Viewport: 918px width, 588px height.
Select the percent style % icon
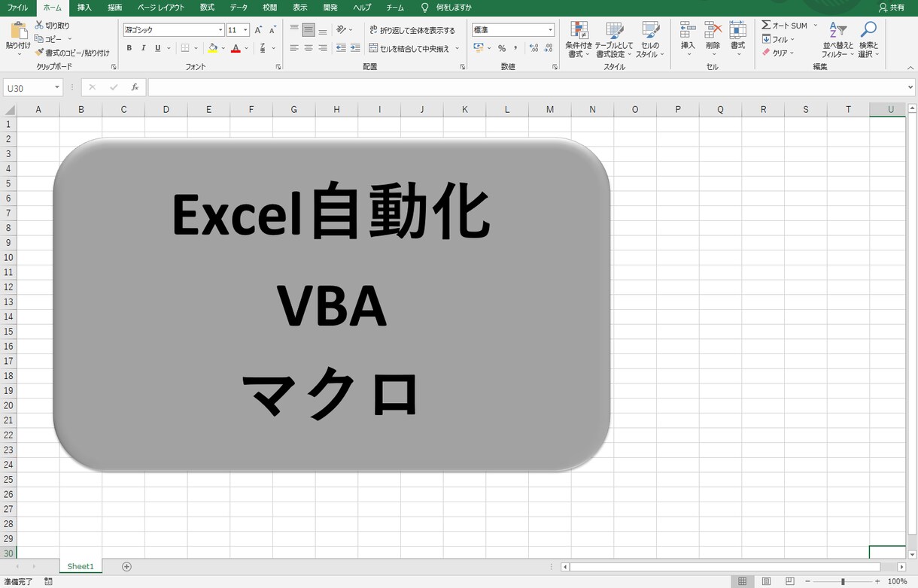[x=501, y=47]
